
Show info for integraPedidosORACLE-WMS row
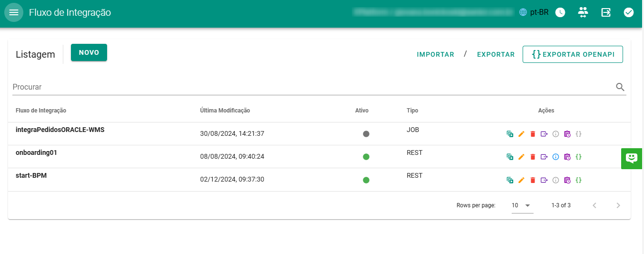click(555, 134)
